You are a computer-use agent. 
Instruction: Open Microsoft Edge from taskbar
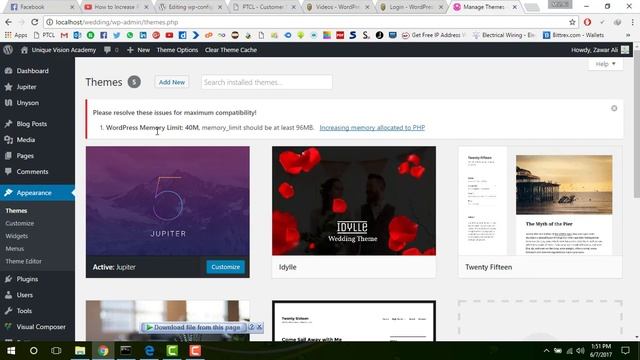[149, 351]
